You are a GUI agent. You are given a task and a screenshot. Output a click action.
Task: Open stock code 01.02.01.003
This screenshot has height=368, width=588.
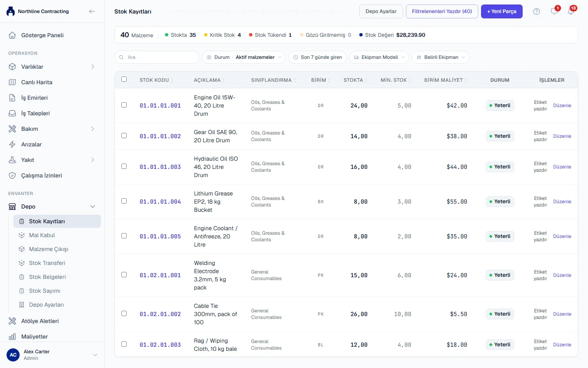[160, 345]
